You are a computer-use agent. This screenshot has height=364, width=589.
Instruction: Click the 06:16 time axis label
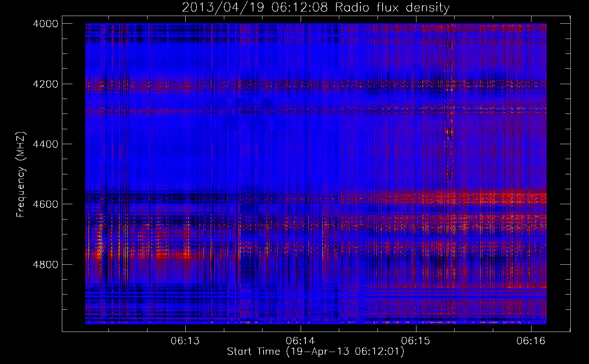coord(531,341)
